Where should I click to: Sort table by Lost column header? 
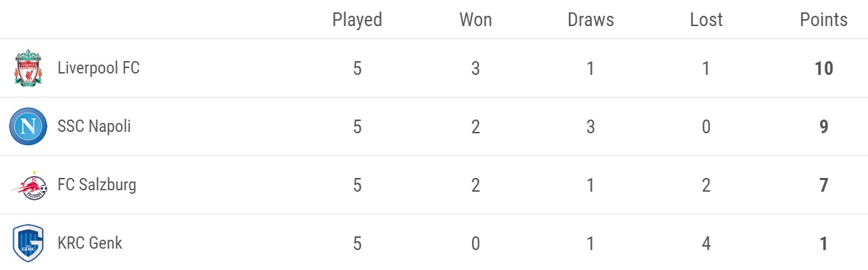click(706, 20)
